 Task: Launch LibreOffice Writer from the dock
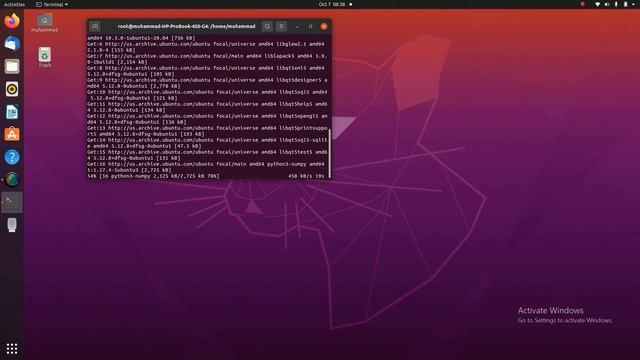pos(12,112)
